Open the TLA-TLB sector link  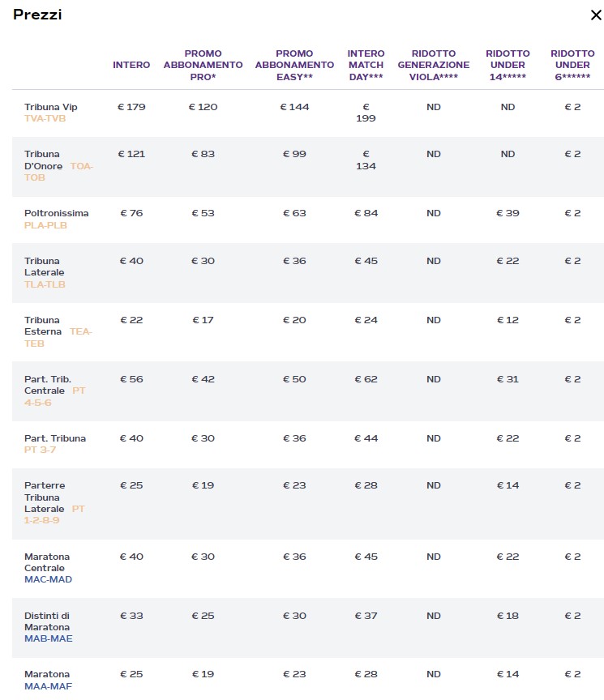(45, 284)
